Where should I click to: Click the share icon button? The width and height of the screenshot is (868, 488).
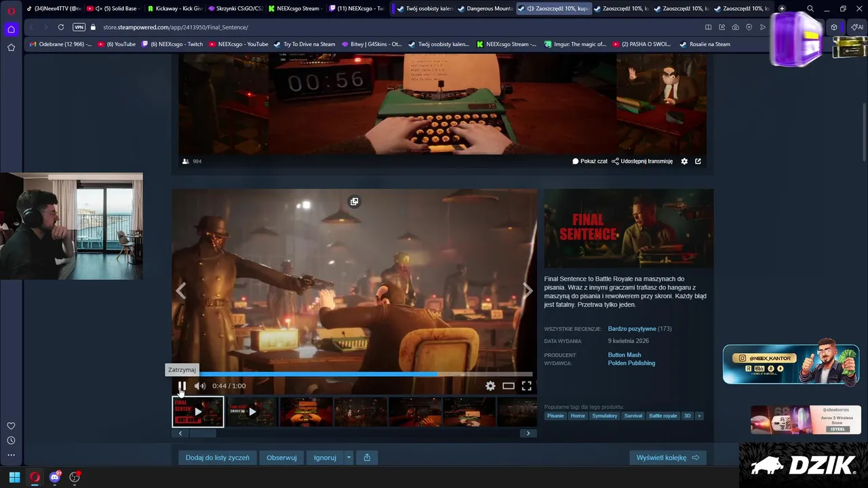[367, 457]
